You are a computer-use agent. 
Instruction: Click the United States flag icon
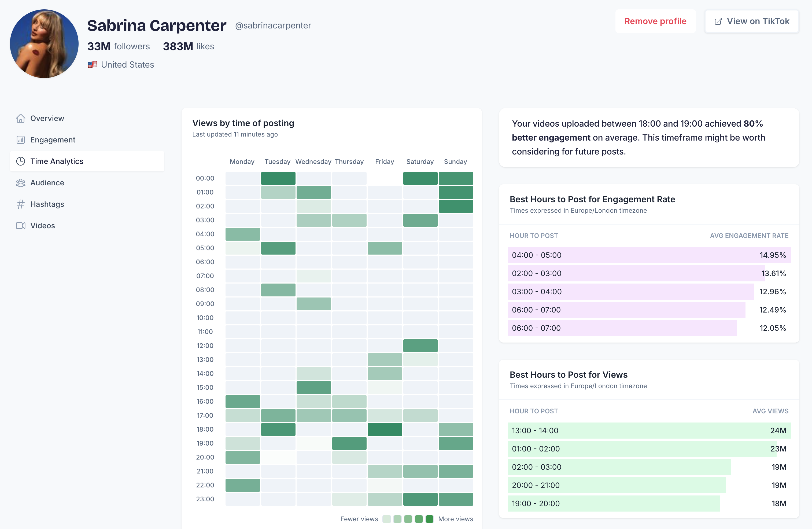click(x=93, y=64)
